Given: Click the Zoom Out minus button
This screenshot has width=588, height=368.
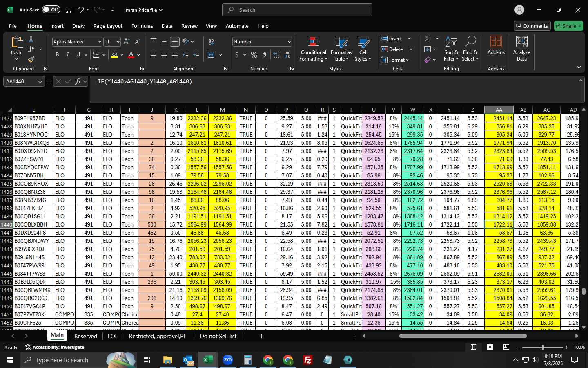Looking at the screenshot, I should pyautogui.click(x=519, y=347).
